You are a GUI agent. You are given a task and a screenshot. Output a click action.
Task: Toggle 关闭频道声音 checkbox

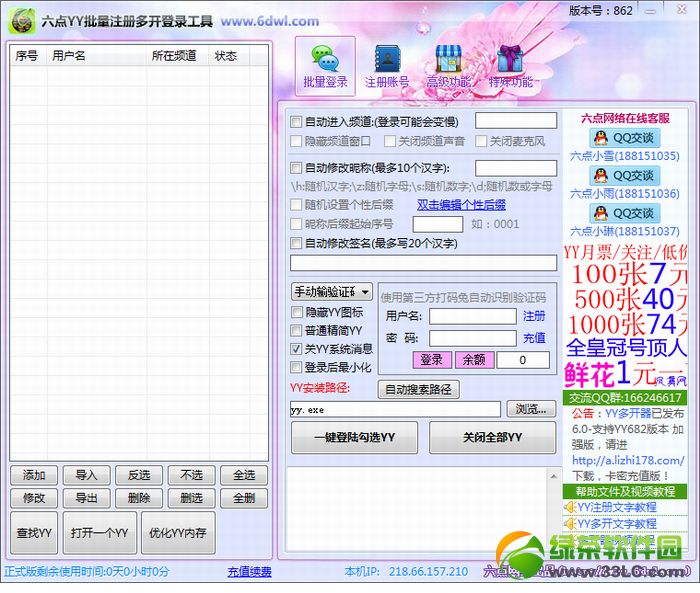(390, 141)
